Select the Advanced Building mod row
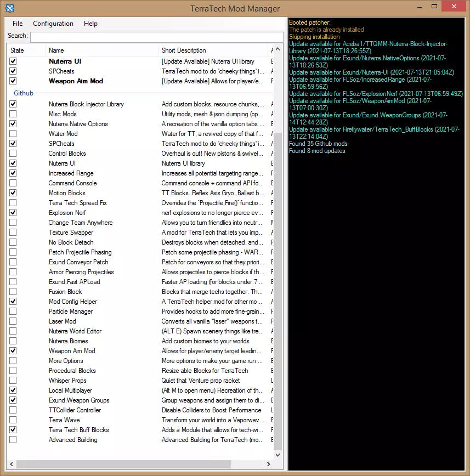Viewport: 470px width, 476px height. 72,440
